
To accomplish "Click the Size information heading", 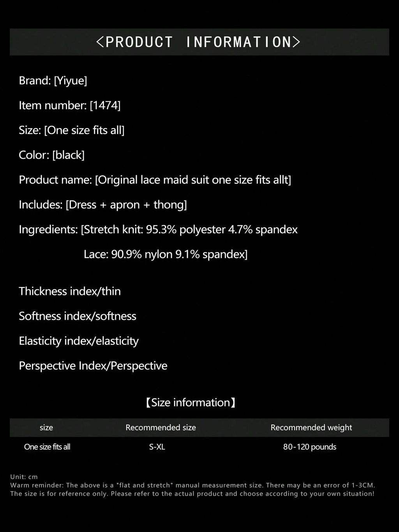I will coord(191,403).
